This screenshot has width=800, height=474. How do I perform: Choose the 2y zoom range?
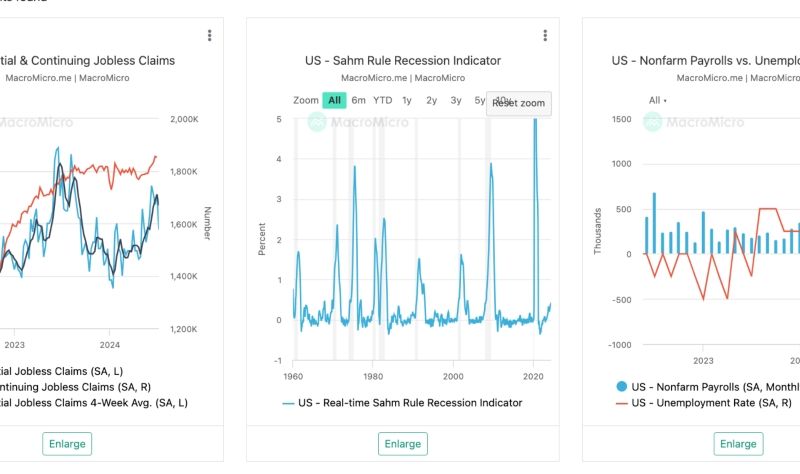(431, 100)
